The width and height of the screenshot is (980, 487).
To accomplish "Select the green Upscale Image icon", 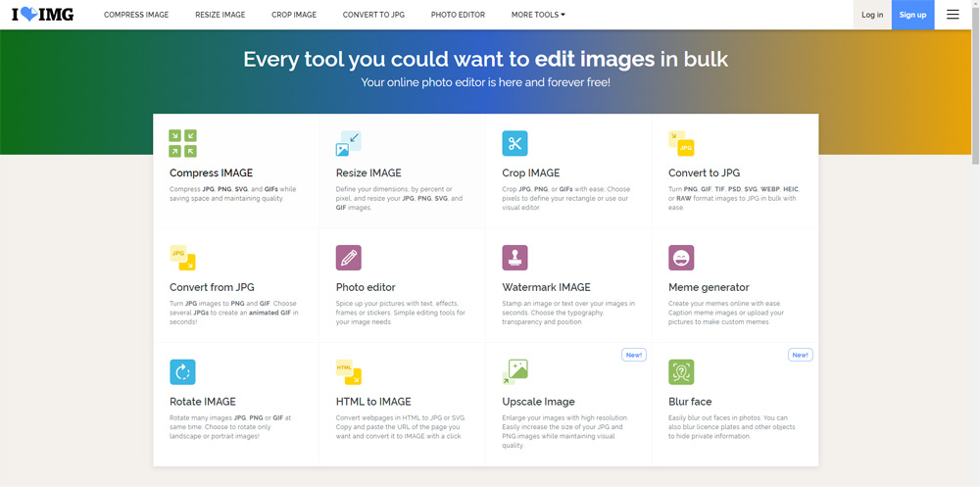I will click(x=515, y=372).
